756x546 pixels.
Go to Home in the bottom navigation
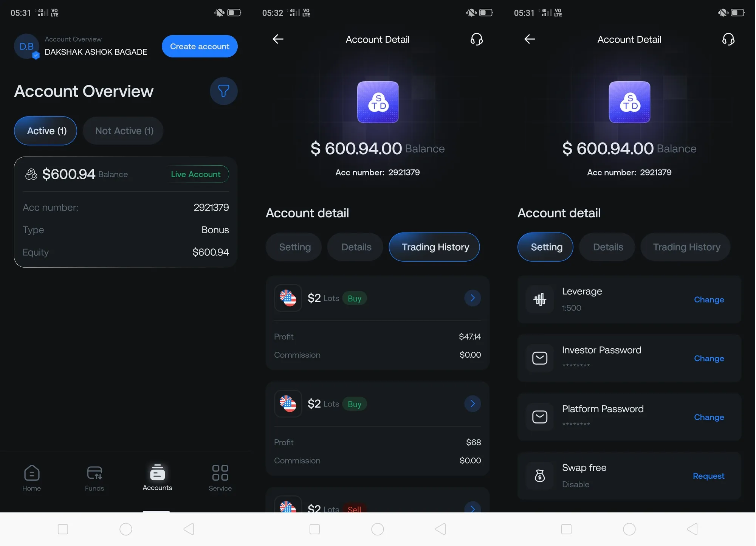(x=31, y=478)
